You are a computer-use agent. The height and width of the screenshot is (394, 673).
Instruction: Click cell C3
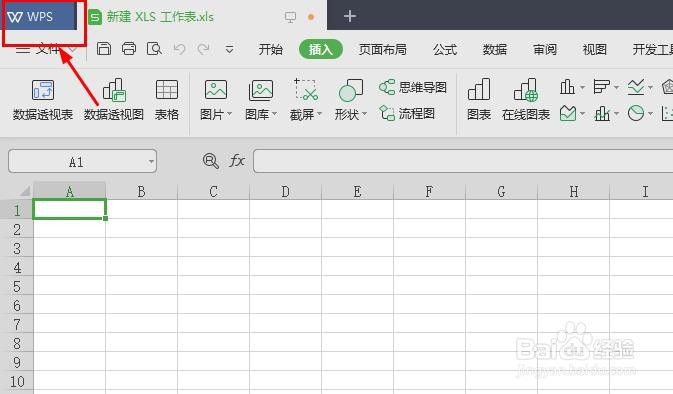(x=213, y=248)
